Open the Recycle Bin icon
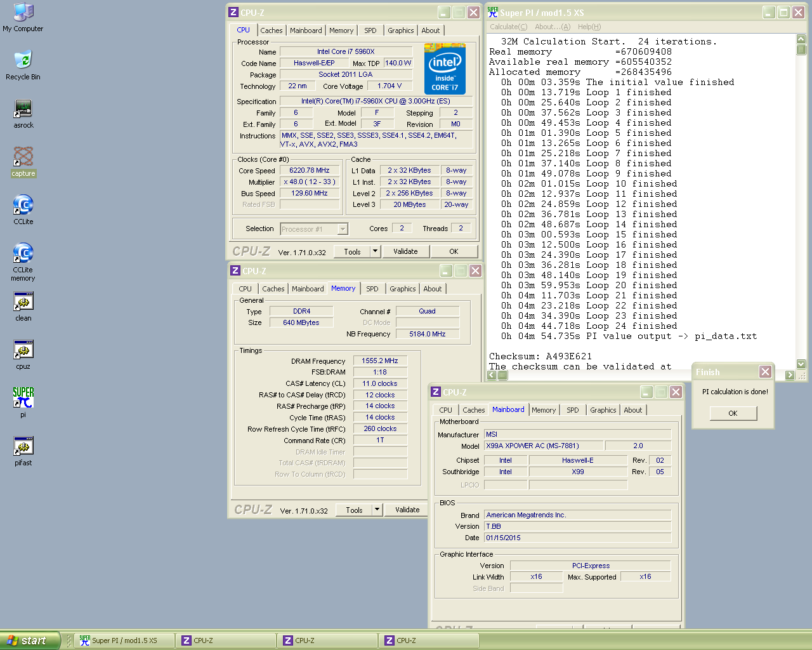Screen dimensions: 812x650 pos(23,65)
